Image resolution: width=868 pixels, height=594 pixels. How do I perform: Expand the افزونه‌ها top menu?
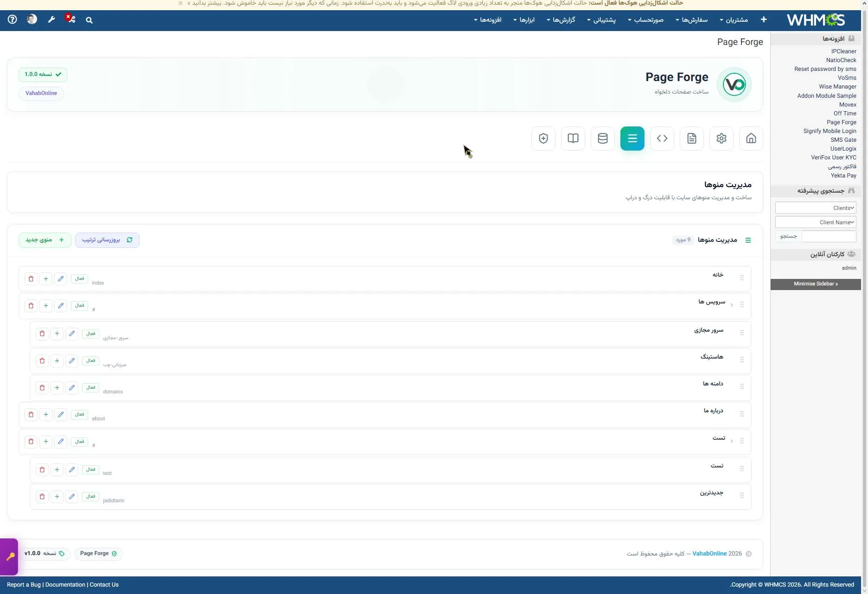tap(488, 20)
